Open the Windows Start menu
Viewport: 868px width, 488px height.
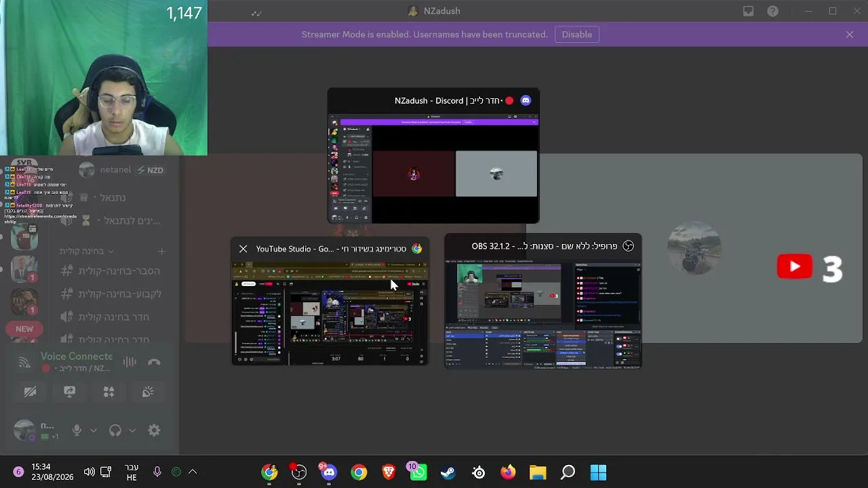(598, 472)
